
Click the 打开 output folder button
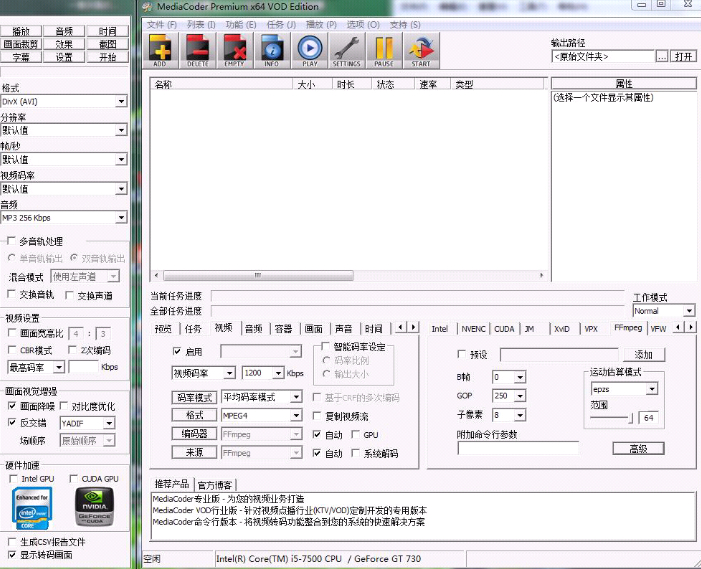[x=684, y=56]
